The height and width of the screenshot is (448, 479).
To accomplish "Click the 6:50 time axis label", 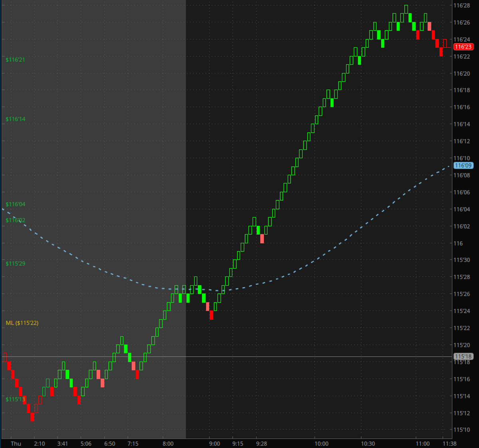I will [110, 444].
